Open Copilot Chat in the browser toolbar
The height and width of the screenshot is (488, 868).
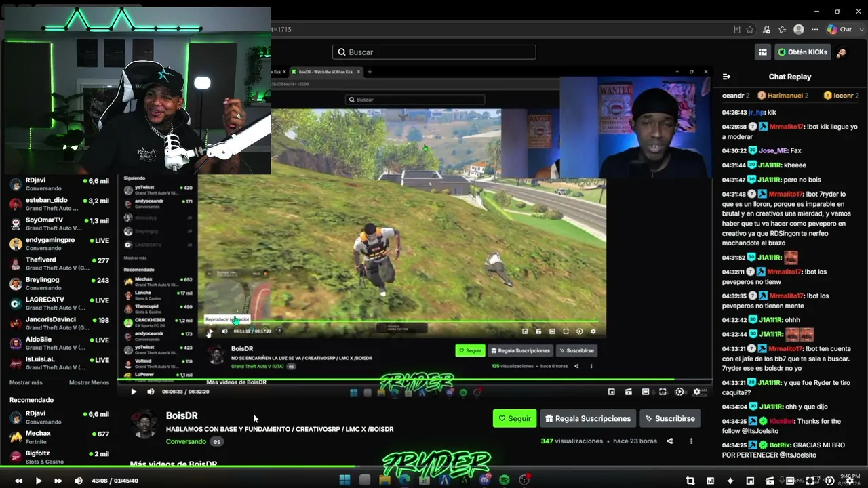pyautogui.click(x=840, y=29)
